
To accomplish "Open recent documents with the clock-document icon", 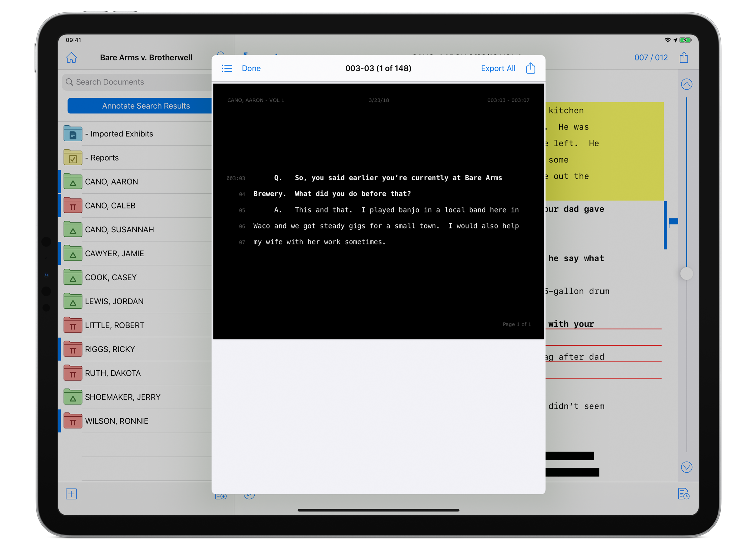I will click(684, 494).
